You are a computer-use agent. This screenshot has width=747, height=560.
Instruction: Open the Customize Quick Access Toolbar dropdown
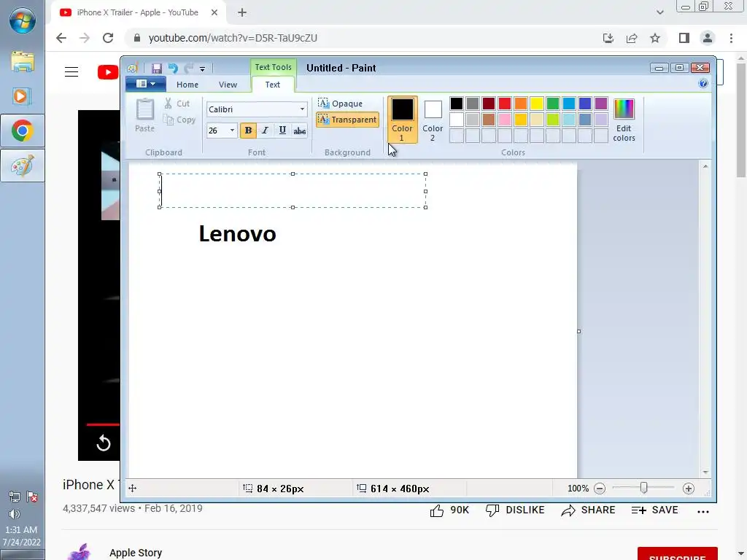(203, 69)
